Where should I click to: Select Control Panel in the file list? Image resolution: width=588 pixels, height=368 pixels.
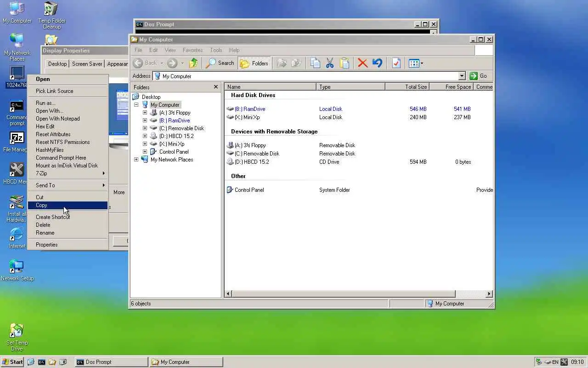[x=249, y=190]
